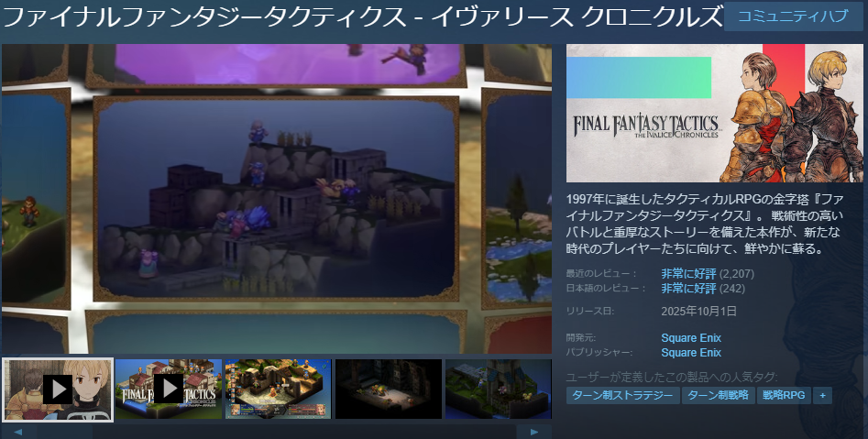Viewport: 868px width, 439px height.
Task: Select the third screenshot thumbnail showing battle UI
Action: point(279,389)
